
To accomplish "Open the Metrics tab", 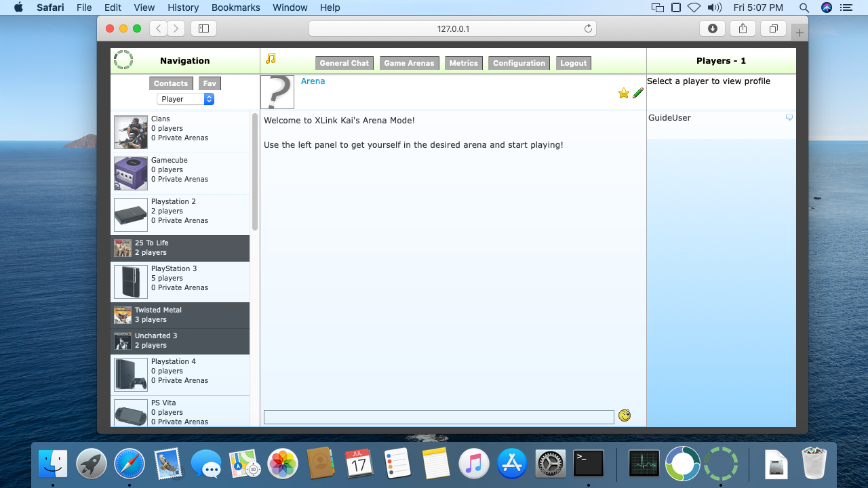I will pos(463,63).
